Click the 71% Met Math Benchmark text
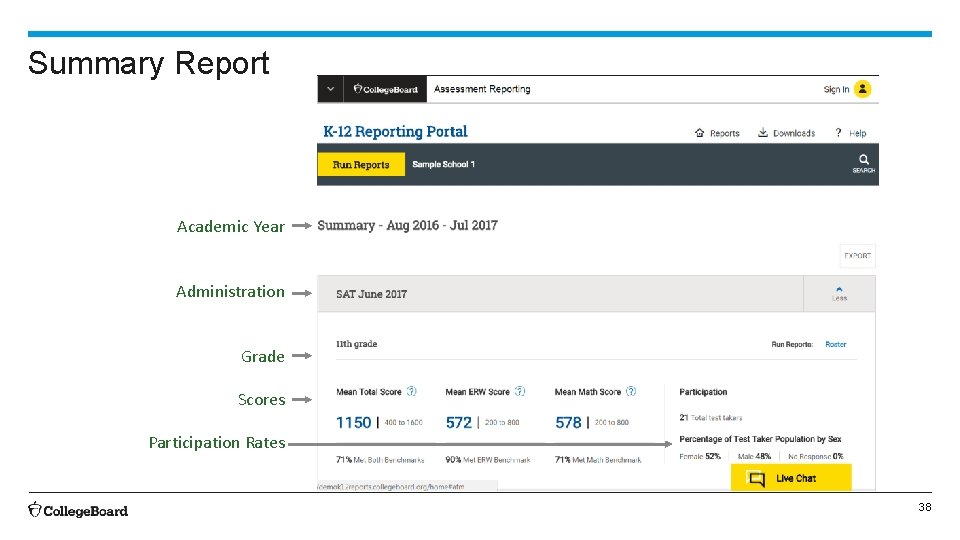 598,460
